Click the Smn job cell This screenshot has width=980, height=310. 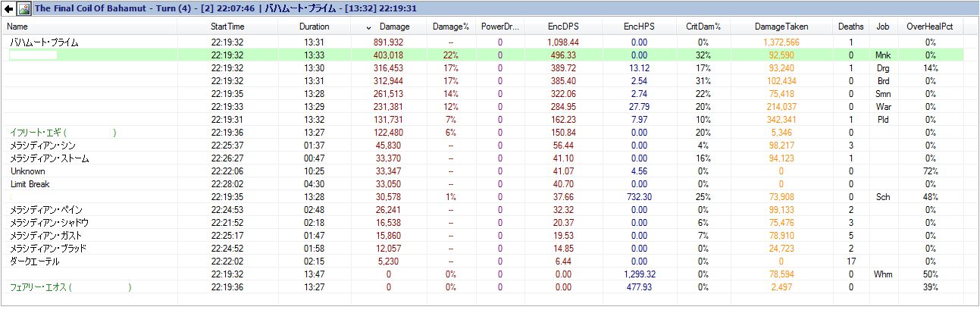coord(883,94)
